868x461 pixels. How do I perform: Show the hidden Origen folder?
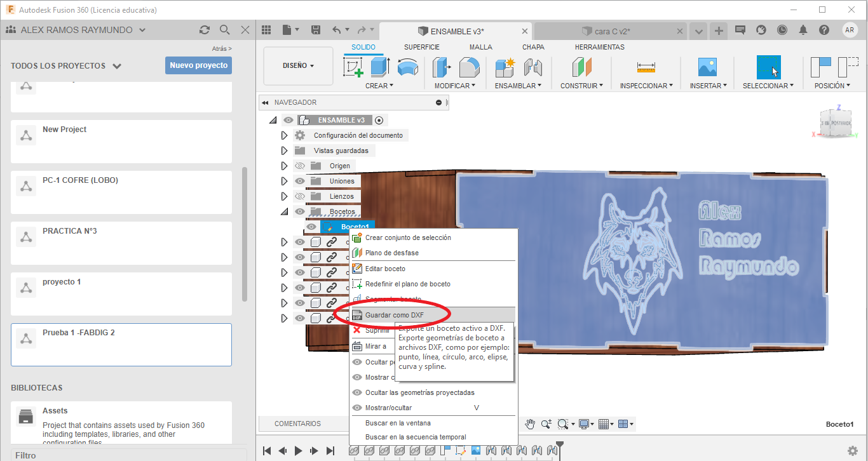[x=301, y=166]
